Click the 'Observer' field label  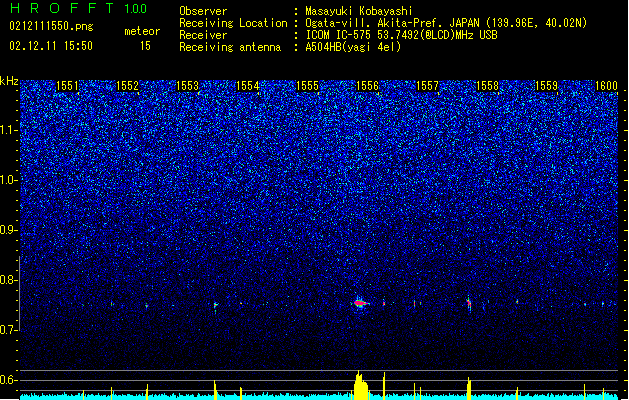pyautogui.click(x=203, y=11)
